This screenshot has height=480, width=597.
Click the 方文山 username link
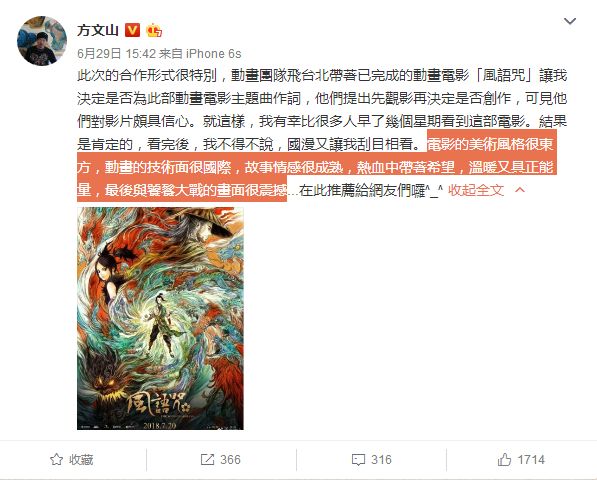click(x=98, y=30)
